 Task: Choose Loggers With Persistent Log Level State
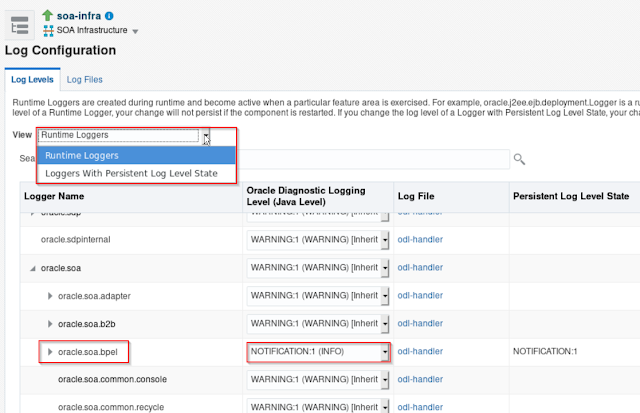pyautogui.click(x=136, y=173)
